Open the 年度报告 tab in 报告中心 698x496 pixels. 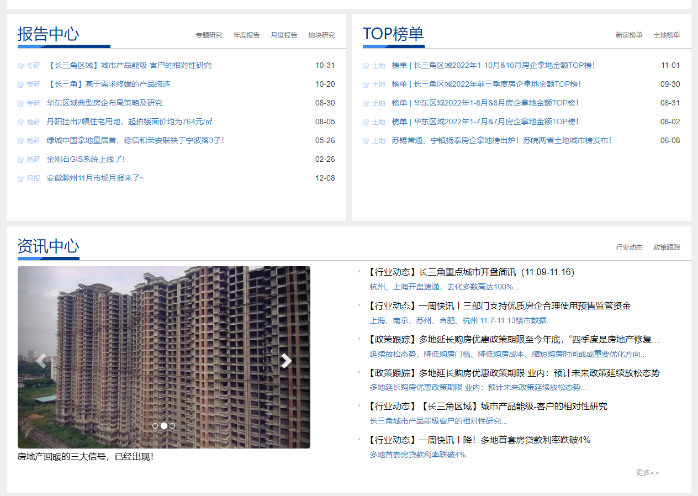click(246, 35)
